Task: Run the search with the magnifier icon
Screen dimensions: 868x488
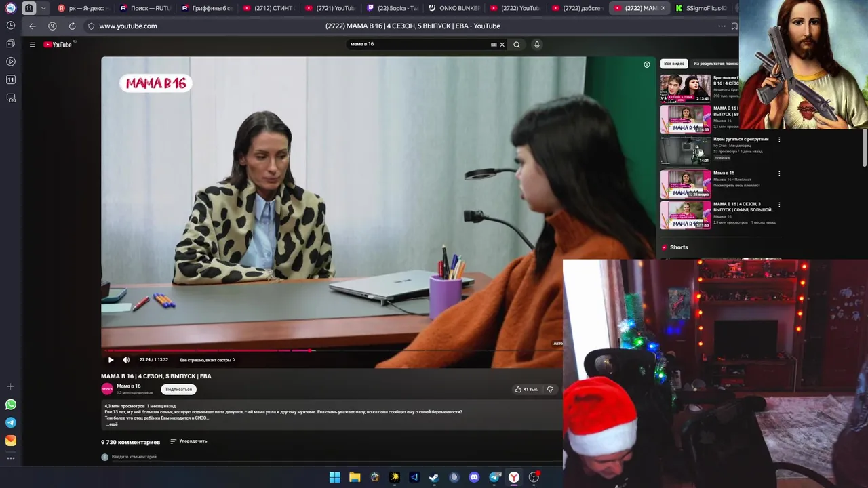Action: coord(517,45)
